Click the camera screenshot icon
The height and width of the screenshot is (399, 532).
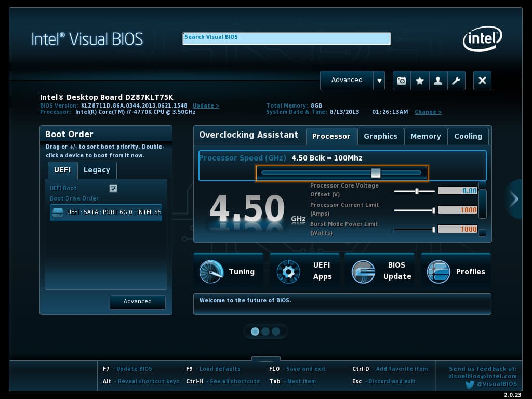point(402,81)
